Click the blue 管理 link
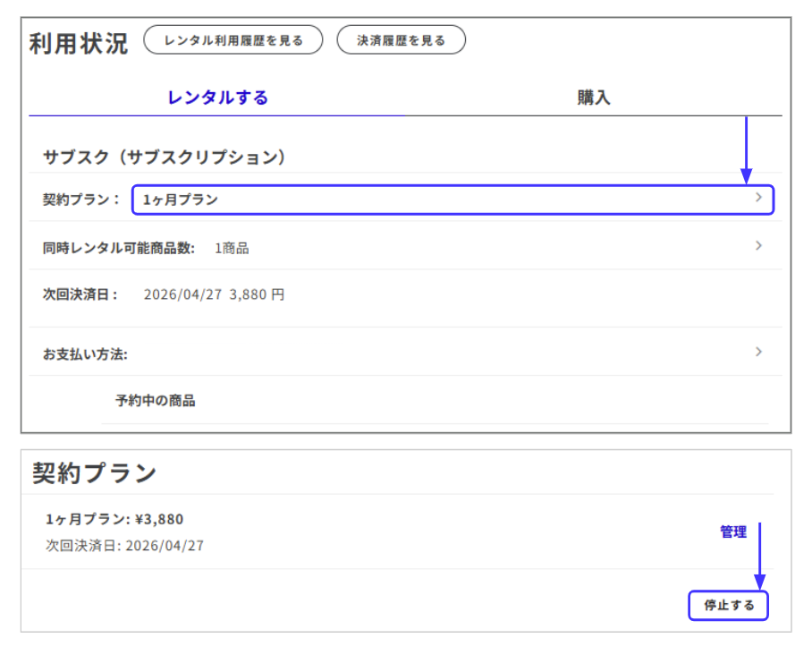The width and height of the screenshot is (812, 655). [x=733, y=532]
